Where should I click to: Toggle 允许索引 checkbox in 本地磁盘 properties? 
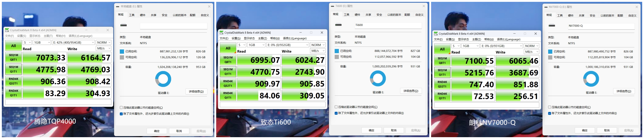[x=121, y=114]
